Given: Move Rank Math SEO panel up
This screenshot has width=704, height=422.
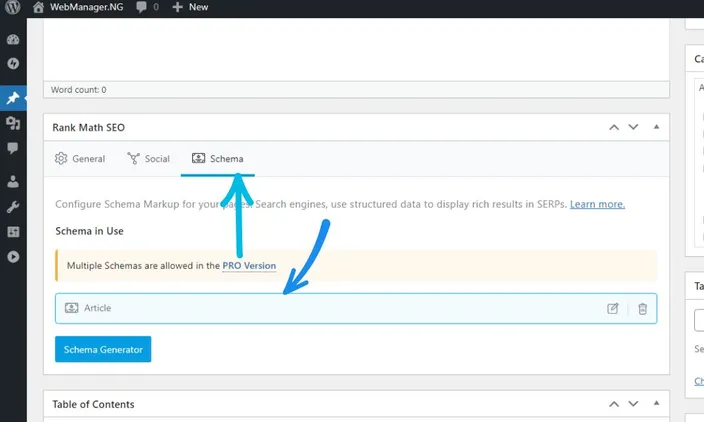Looking at the screenshot, I should tap(614, 127).
